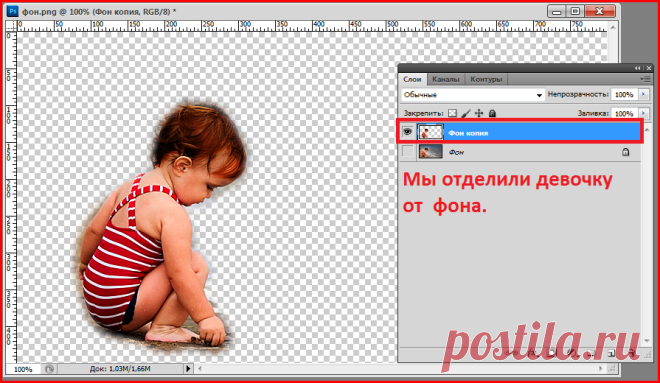This screenshot has height=383, width=660.
Task: Open the Обычные blend mode dropdown
Action: (x=473, y=95)
